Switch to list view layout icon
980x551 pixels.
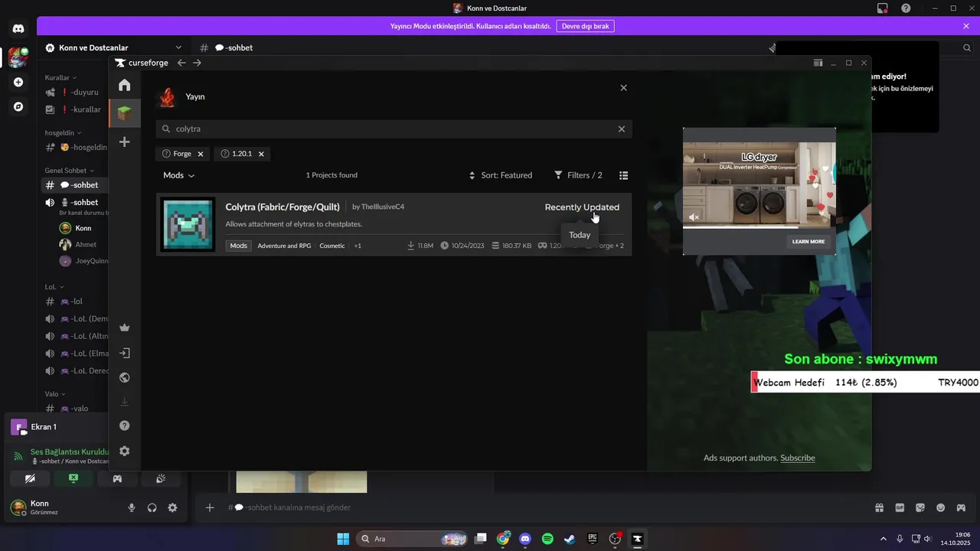623,175
